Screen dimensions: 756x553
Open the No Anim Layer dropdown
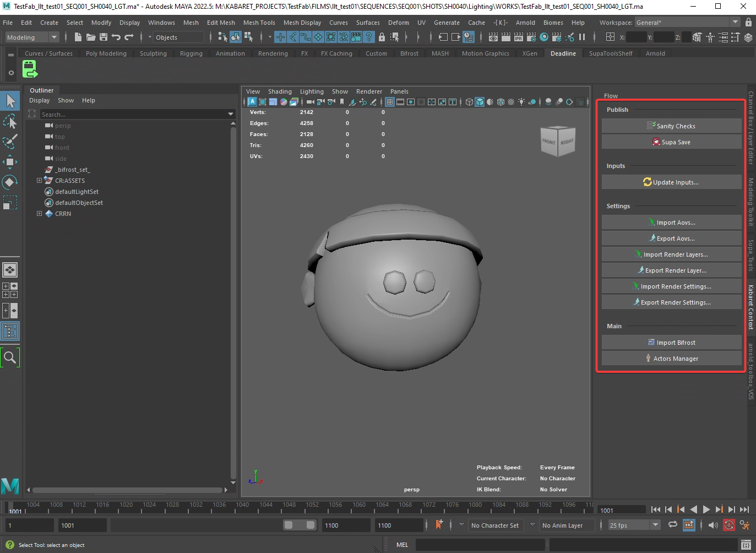tap(567, 525)
